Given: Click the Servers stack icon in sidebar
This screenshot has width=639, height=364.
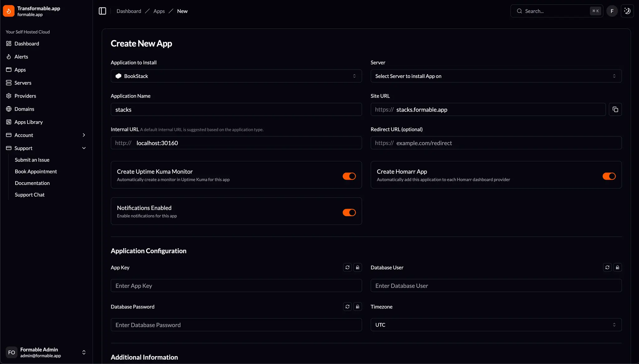Looking at the screenshot, I should point(9,83).
